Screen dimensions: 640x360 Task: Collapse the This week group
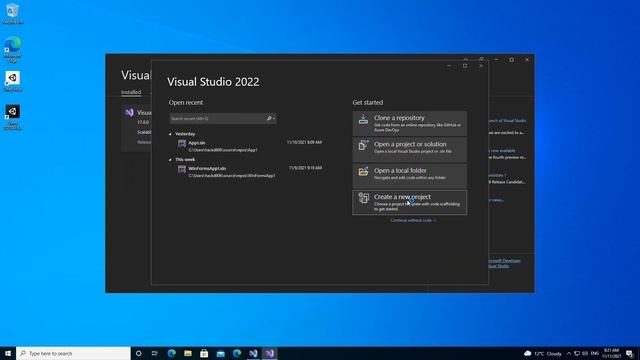point(171,160)
